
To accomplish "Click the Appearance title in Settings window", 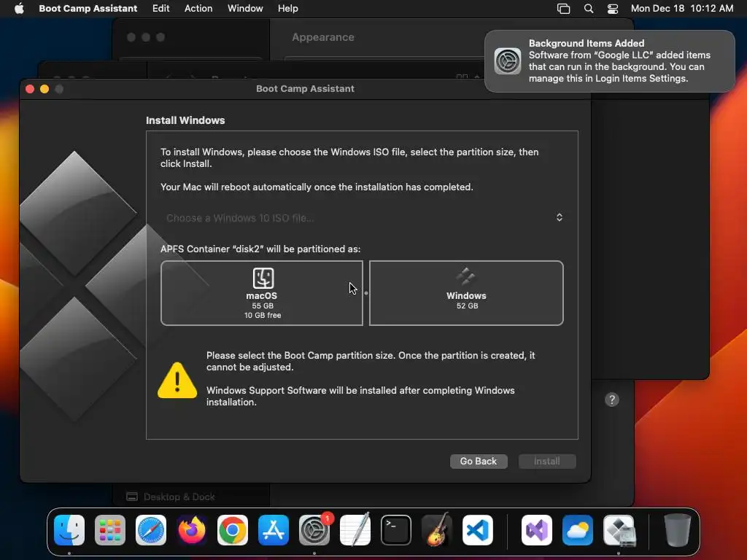I will pyautogui.click(x=323, y=37).
